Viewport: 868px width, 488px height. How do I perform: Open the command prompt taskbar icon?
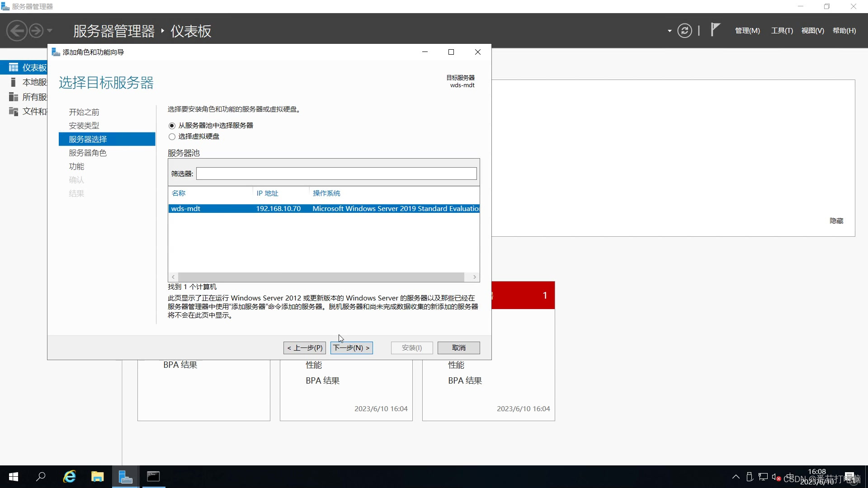click(x=153, y=477)
